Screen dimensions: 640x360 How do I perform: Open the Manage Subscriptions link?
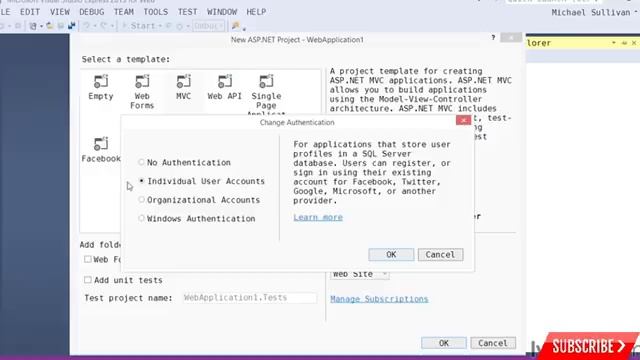coord(379,299)
